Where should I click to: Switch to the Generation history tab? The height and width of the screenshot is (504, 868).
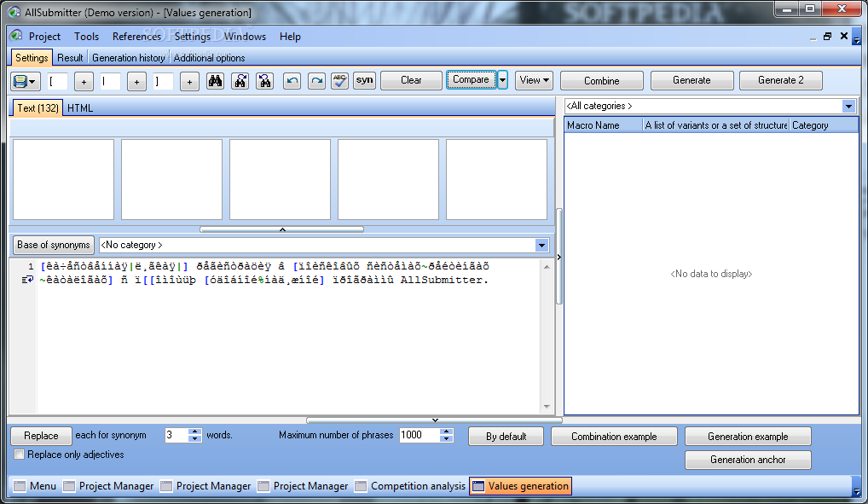pyautogui.click(x=129, y=58)
